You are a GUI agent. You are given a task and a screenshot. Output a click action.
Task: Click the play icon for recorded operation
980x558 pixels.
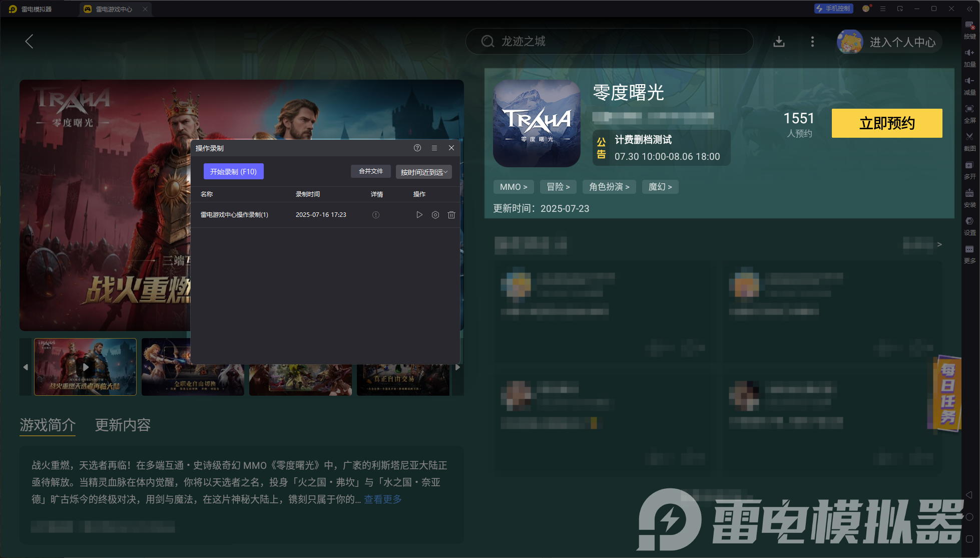(x=419, y=215)
